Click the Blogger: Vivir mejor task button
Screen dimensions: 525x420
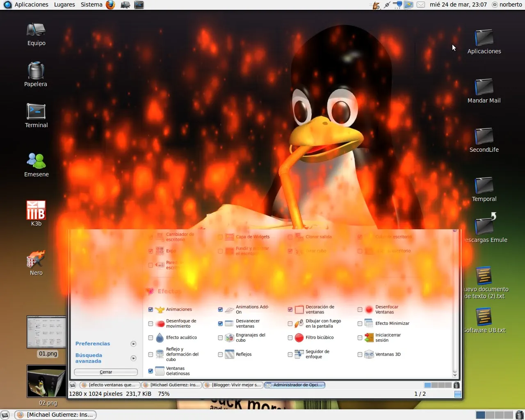click(233, 385)
